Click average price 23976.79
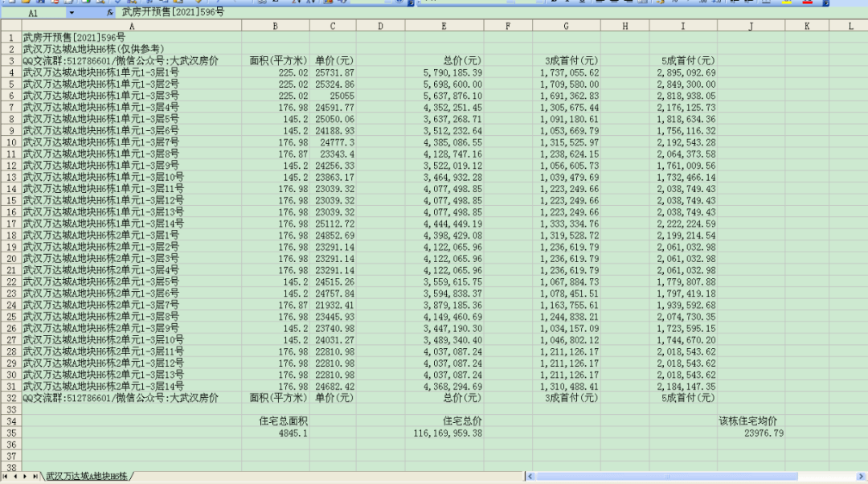 click(764, 433)
